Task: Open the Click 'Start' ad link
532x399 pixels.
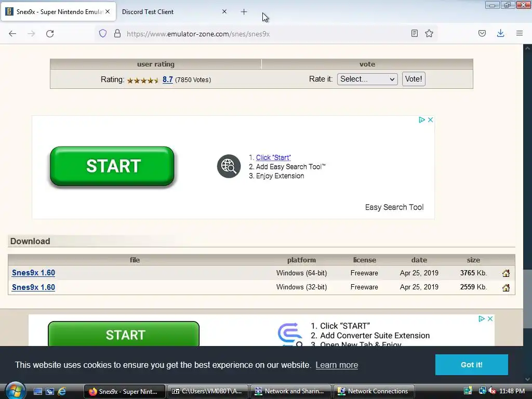Action: (x=273, y=157)
